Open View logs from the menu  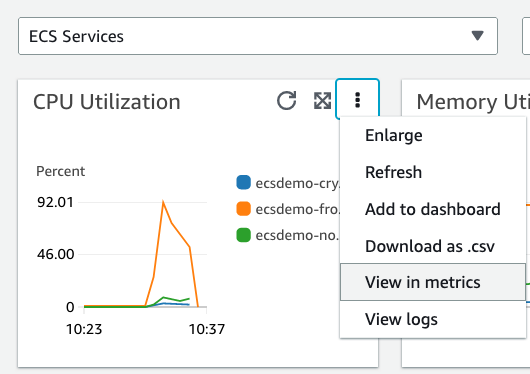(433, 319)
